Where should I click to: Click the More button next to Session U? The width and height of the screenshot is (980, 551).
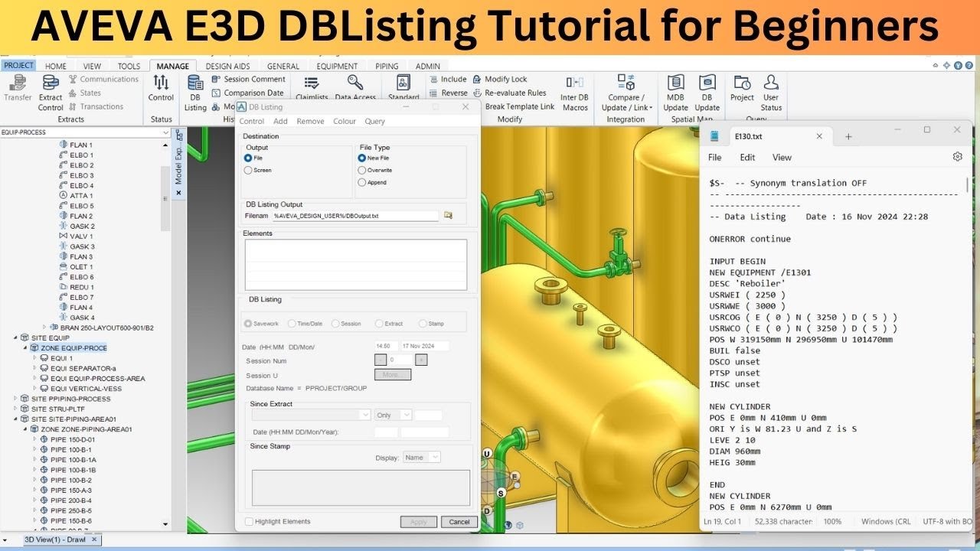click(x=393, y=375)
